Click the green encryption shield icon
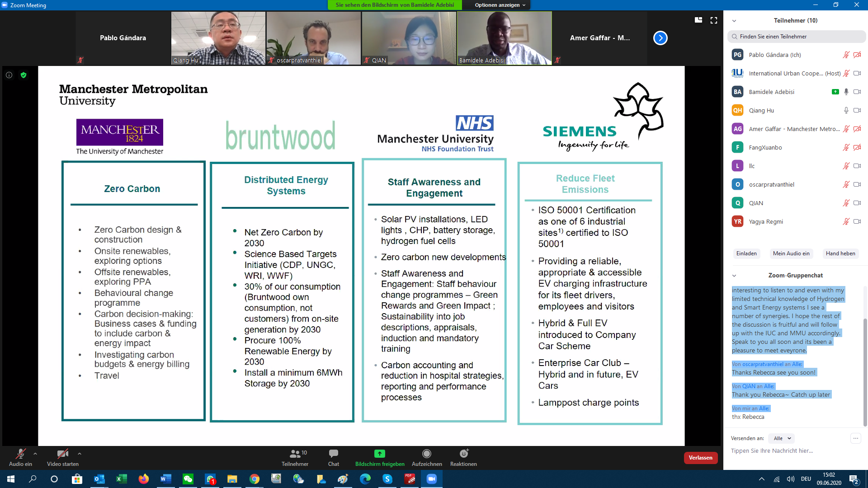Image resolution: width=868 pixels, height=488 pixels. click(24, 75)
